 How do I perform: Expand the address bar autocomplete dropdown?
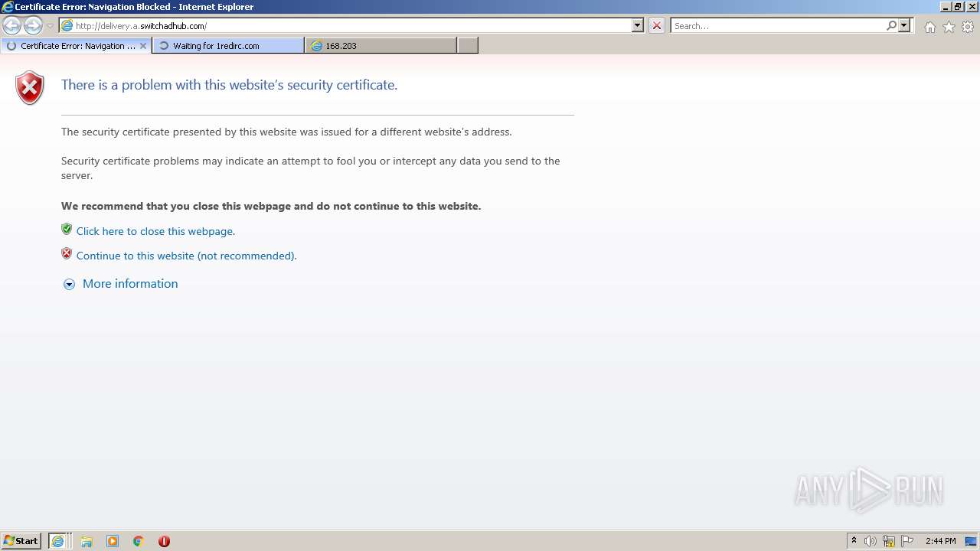(638, 25)
